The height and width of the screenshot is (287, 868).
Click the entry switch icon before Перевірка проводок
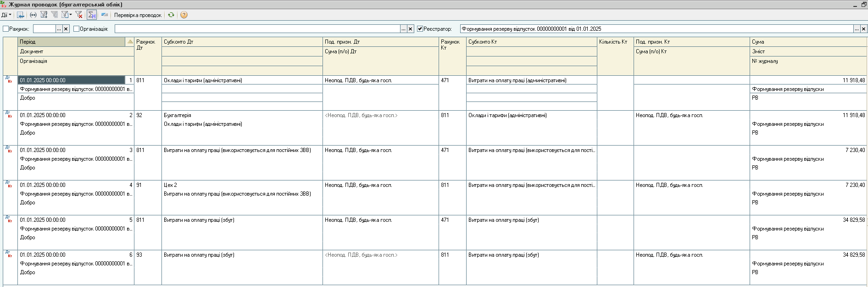point(105,15)
